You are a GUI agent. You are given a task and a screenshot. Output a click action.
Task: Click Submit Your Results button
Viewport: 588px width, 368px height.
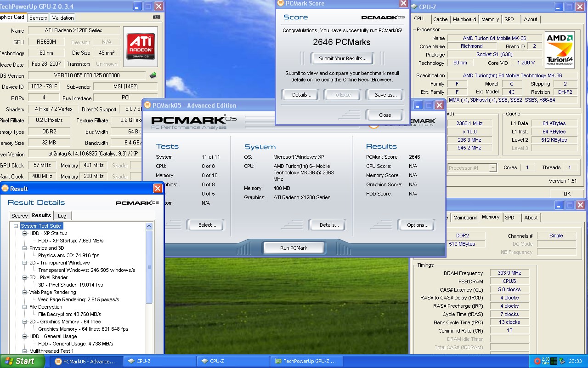pos(343,58)
